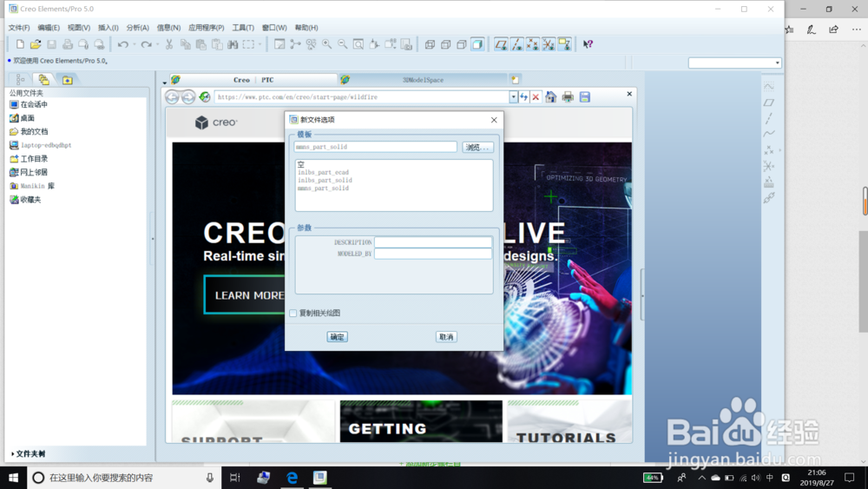Click the Redo arrow icon
This screenshot has height=489, width=868.
pyautogui.click(x=146, y=44)
